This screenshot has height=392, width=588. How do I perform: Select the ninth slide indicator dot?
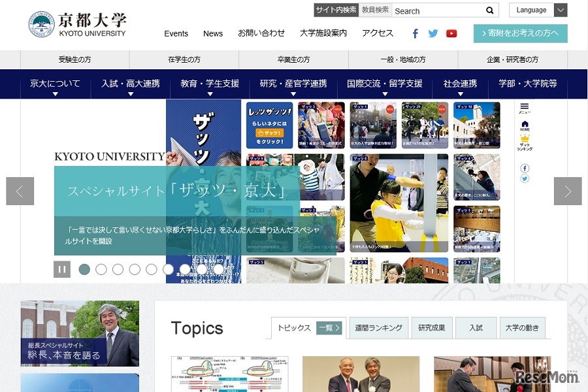click(218, 269)
